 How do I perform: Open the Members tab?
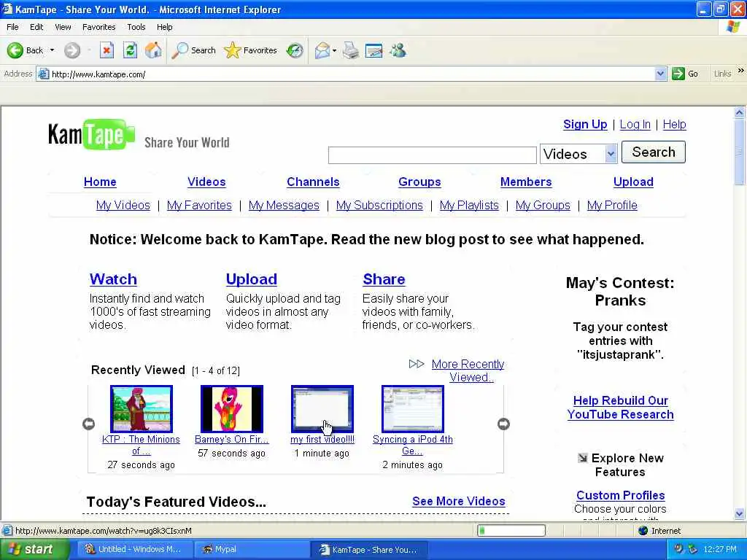pyautogui.click(x=526, y=182)
